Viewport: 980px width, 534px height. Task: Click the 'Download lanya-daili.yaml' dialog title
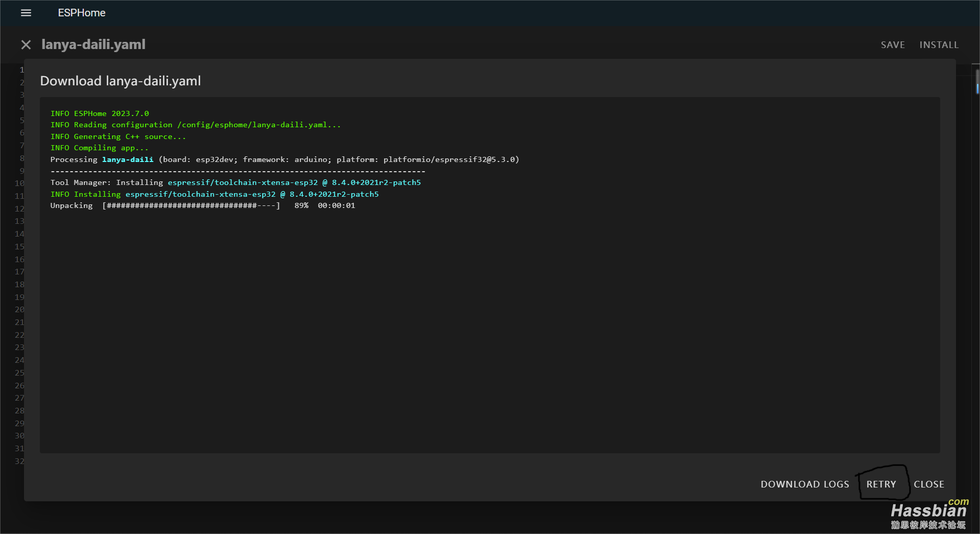tap(121, 81)
